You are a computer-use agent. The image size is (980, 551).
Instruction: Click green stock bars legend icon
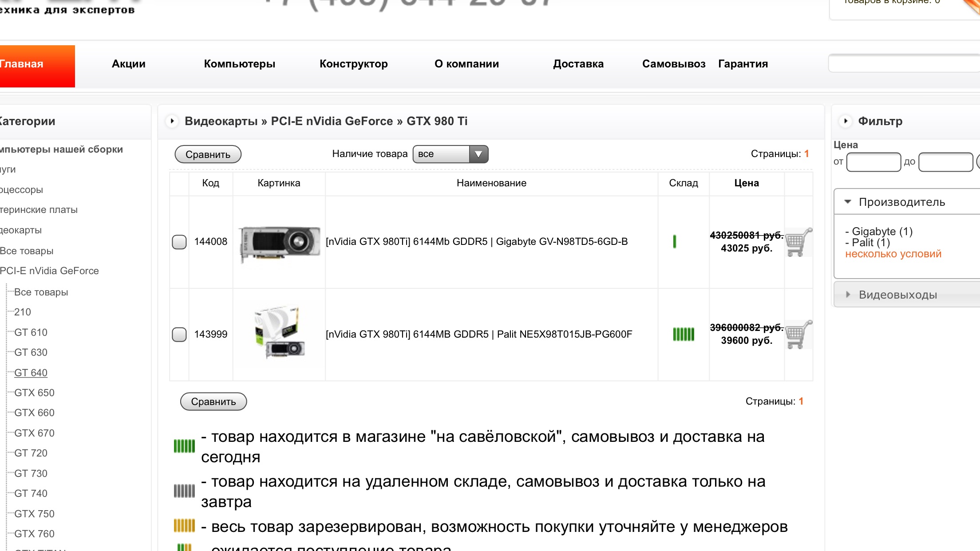click(184, 446)
